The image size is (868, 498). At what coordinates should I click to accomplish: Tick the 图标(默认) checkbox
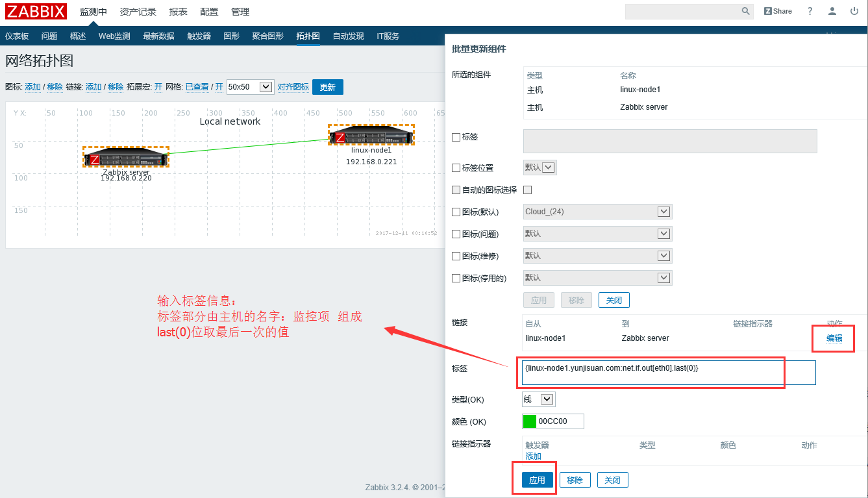click(456, 212)
